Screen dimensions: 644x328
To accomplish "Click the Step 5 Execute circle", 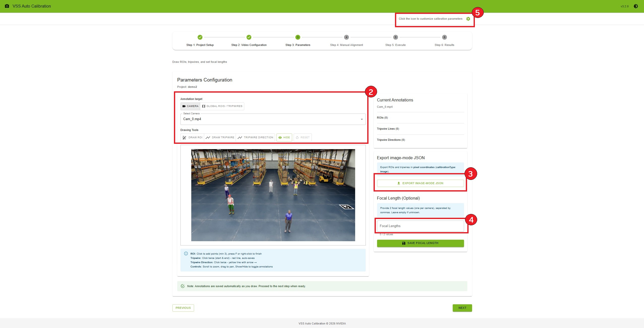I will click(x=395, y=37).
